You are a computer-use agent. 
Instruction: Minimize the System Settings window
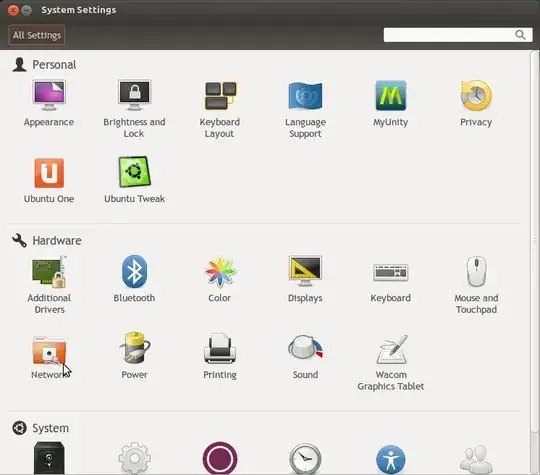[27, 10]
